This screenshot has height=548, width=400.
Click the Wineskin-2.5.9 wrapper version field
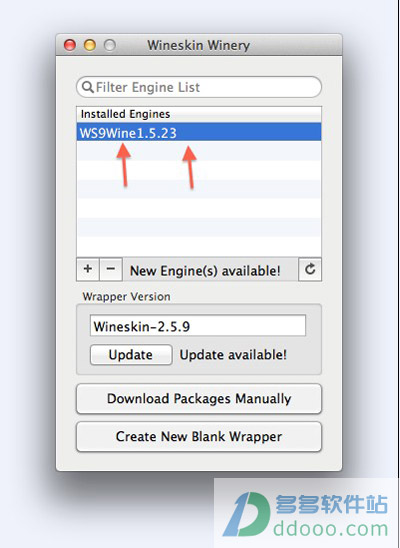pyautogui.click(x=198, y=326)
